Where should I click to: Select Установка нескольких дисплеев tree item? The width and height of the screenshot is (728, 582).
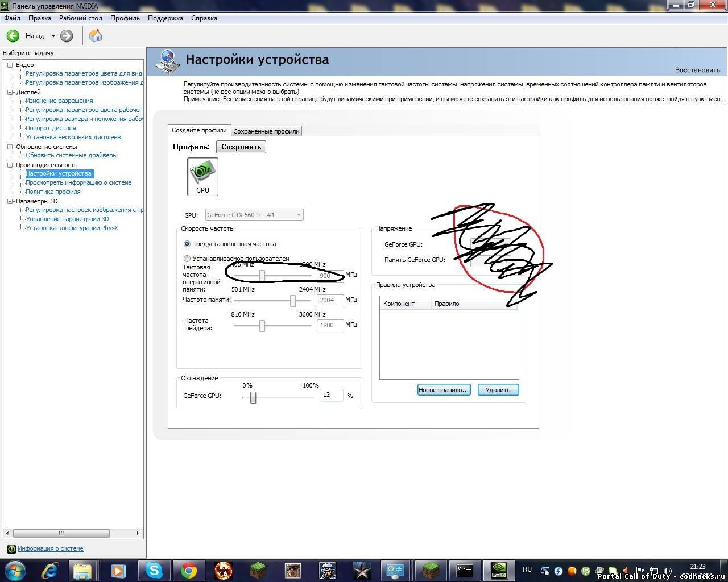coord(73,137)
